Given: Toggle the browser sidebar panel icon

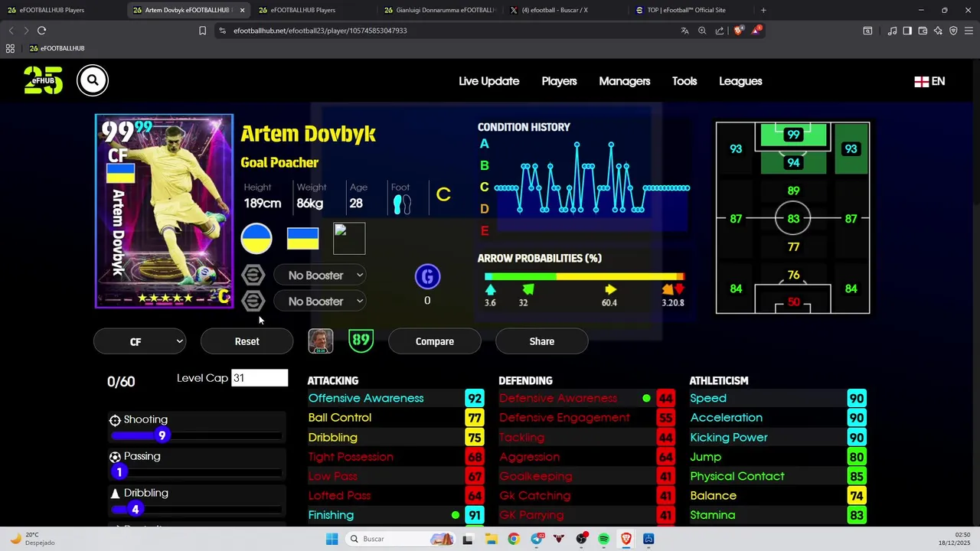Looking at the screenshot, I should 907,31.
